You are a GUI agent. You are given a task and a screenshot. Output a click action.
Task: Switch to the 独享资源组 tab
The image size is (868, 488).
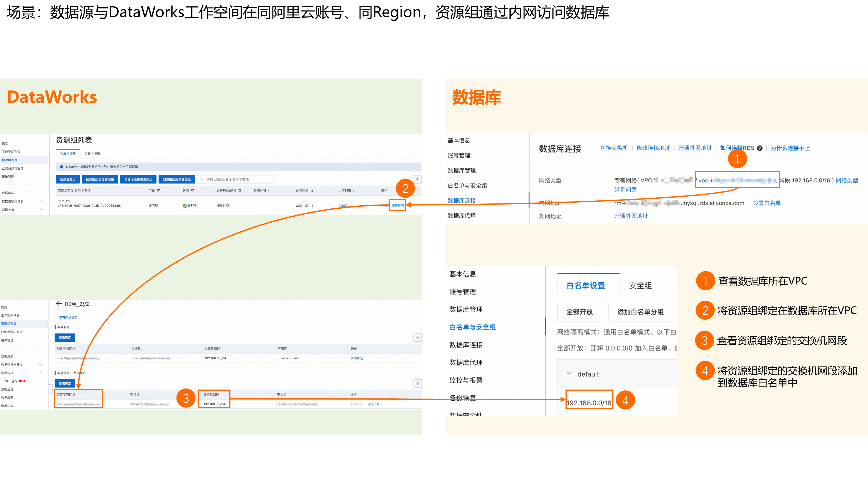(x=68, y=154)
